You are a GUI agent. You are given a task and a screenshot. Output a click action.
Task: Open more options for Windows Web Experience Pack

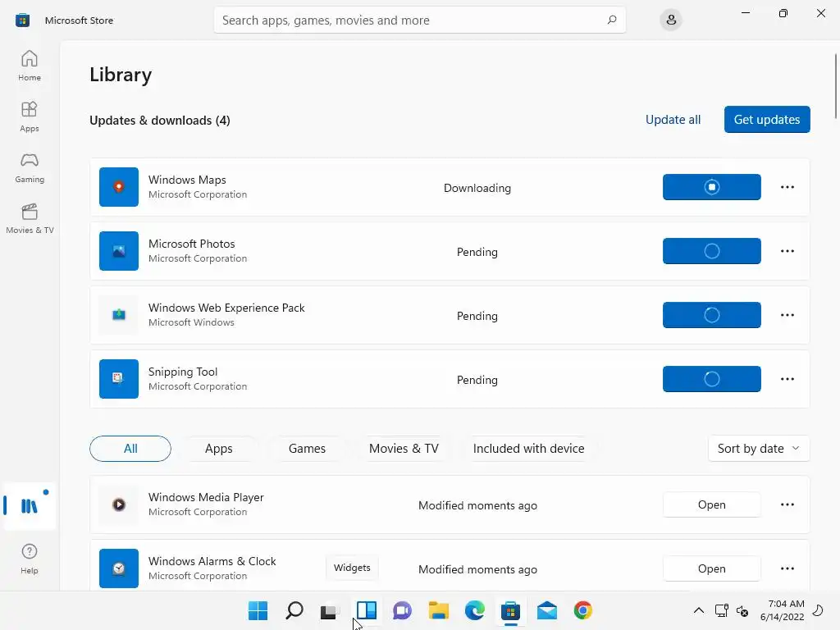787,315
